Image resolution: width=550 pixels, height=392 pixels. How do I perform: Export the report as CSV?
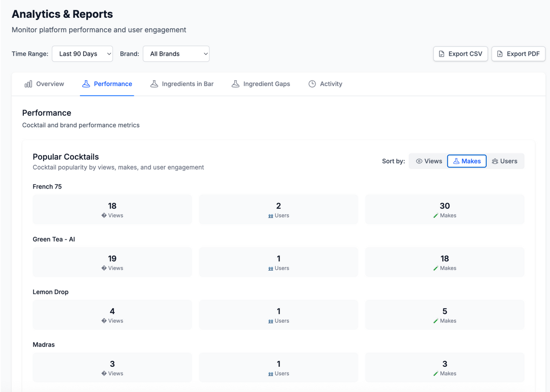(460, 54)
